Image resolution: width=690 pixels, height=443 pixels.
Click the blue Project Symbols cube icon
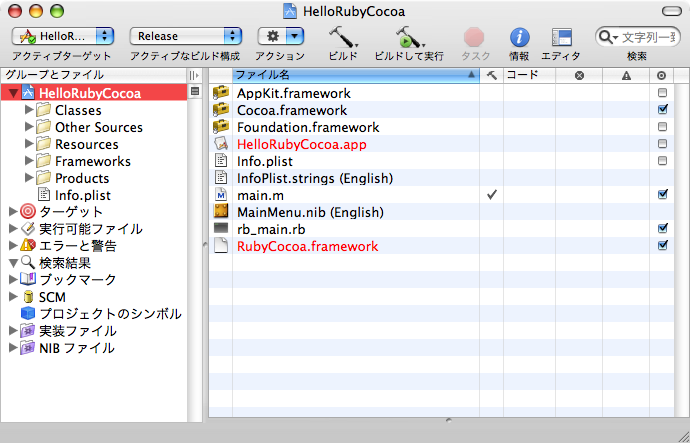[x=27, y=314]
